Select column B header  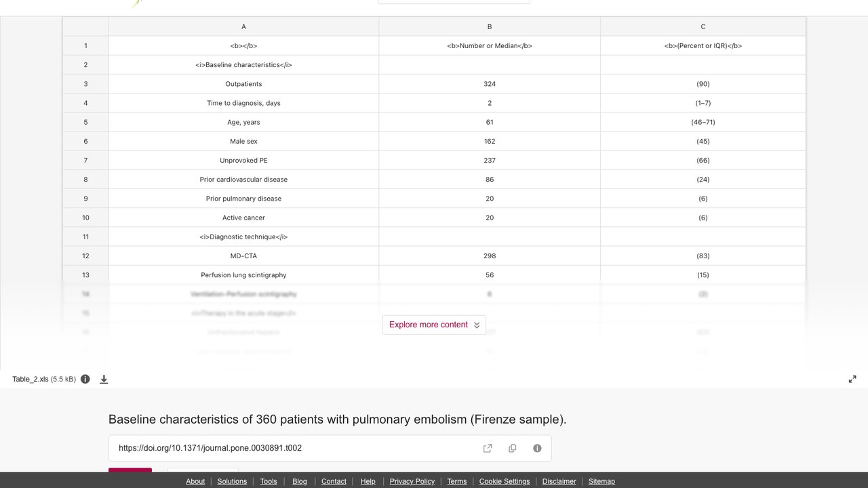click(490, 26)
